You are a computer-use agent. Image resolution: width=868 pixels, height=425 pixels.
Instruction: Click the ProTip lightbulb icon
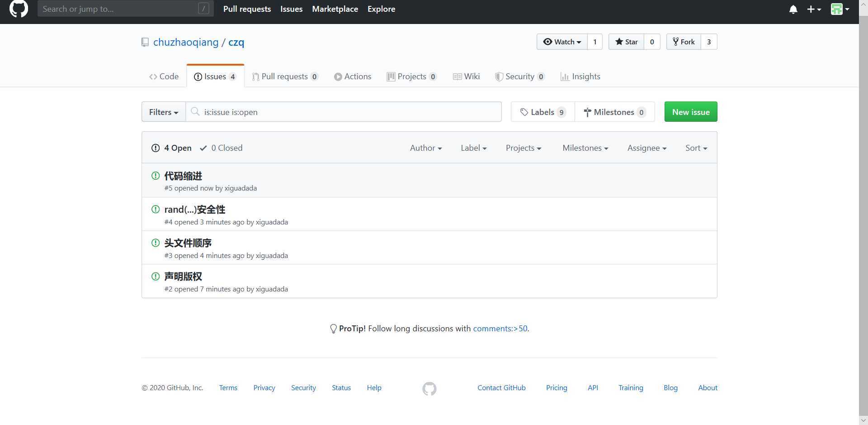[333, 329]
